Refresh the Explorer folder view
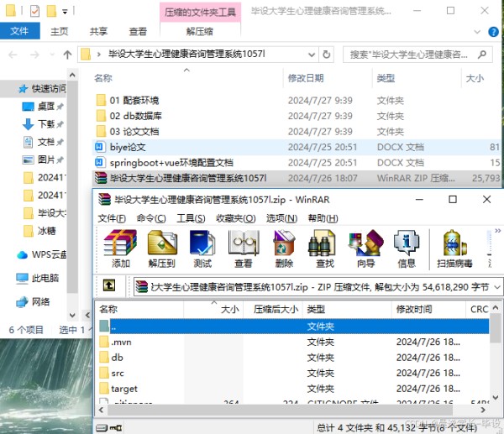This screenshot has height=434, width=504. [326, 55]
